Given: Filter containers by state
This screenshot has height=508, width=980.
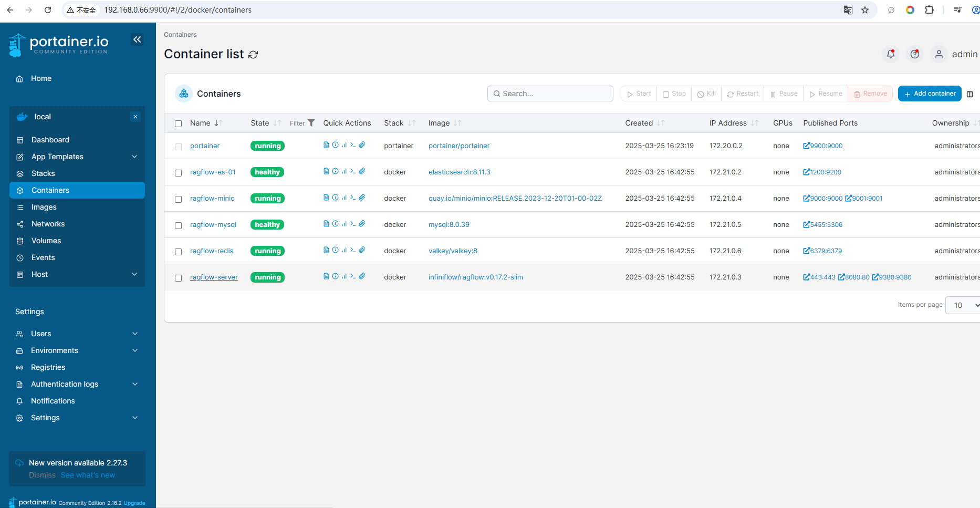Looking at the screenshot, I should tap(302, 123).
